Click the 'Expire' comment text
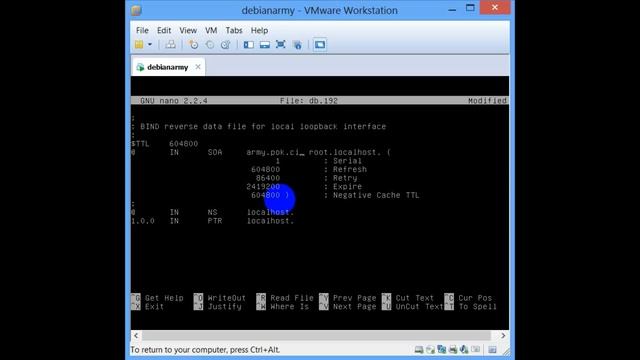 coord(347,187)
